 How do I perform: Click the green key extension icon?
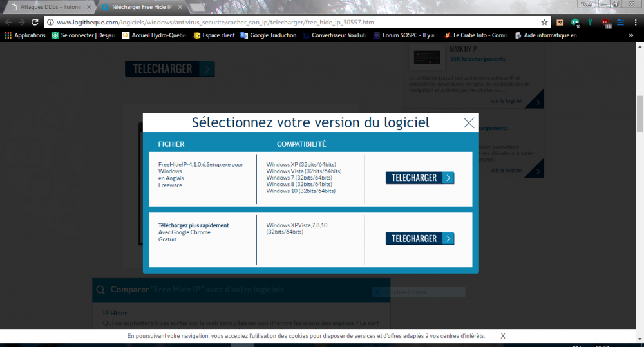(590, 22)
